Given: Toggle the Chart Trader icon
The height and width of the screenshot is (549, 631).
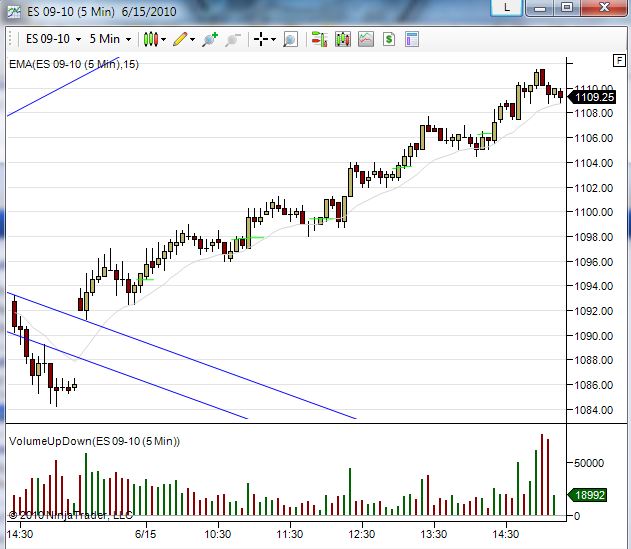Looking at the screenshot, I should 320,39.
